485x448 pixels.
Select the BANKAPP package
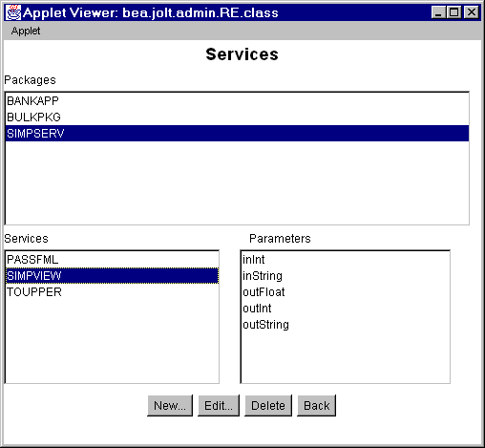click(x=237, y=101)
